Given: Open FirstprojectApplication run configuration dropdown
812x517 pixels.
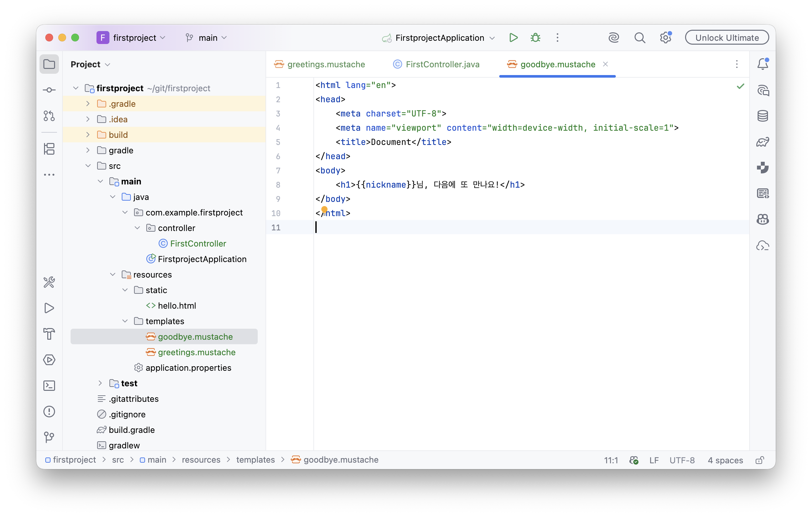Looking at the screenshot, I should click(x=438, y=38).
